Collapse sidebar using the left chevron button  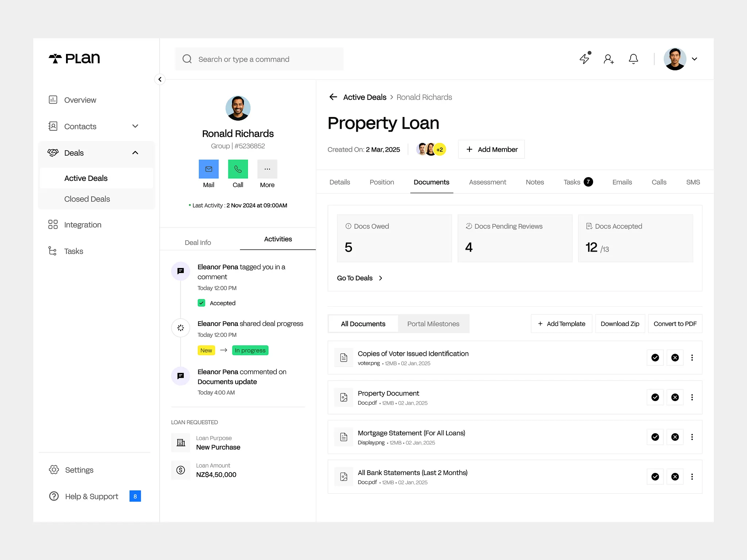(160, 79)
